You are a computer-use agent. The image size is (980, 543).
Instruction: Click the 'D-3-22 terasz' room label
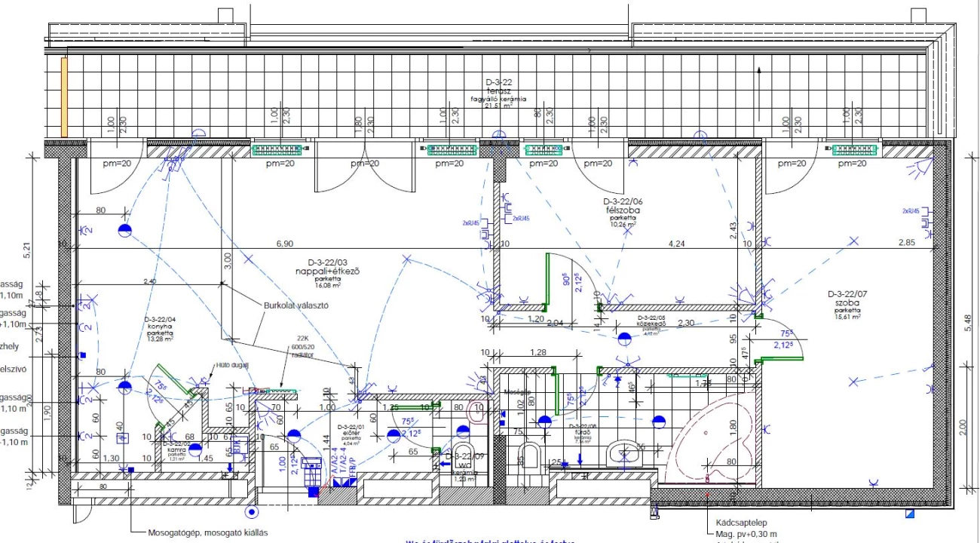coord(499,86)
